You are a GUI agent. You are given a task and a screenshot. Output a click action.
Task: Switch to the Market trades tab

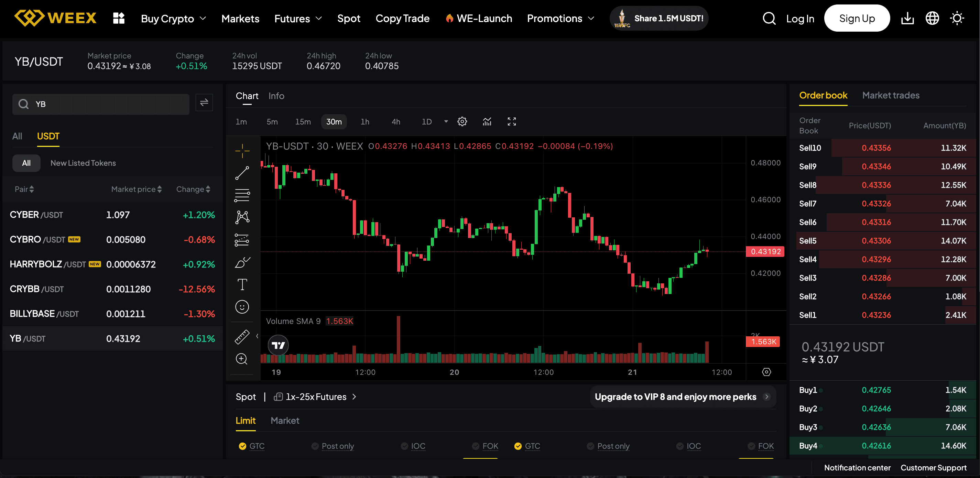coord(891,95)
